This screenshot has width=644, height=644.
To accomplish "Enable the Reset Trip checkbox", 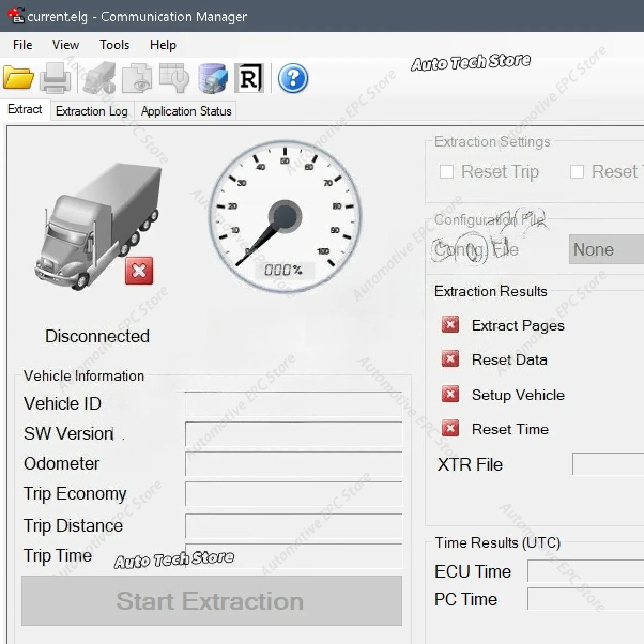I will [447, 172].
